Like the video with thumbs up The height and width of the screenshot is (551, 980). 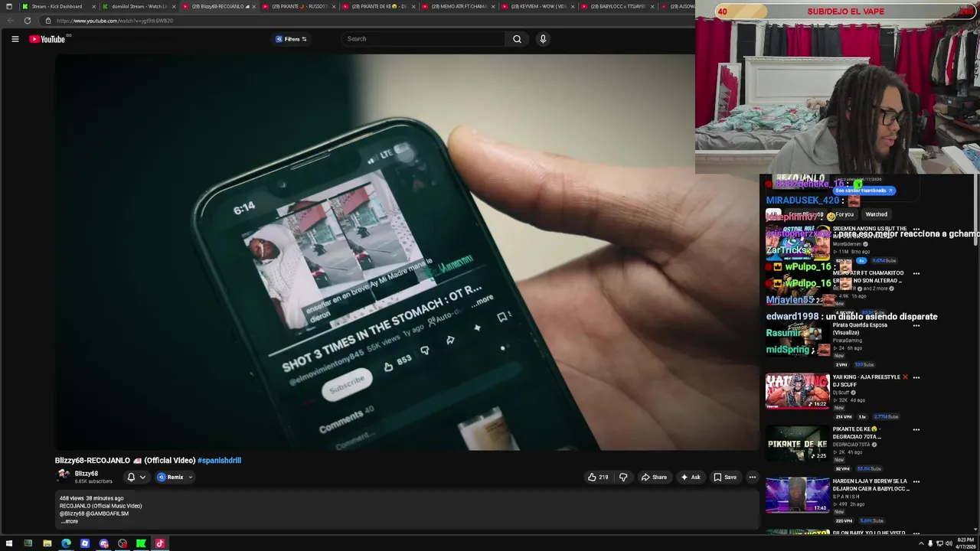tap(598, 477)
